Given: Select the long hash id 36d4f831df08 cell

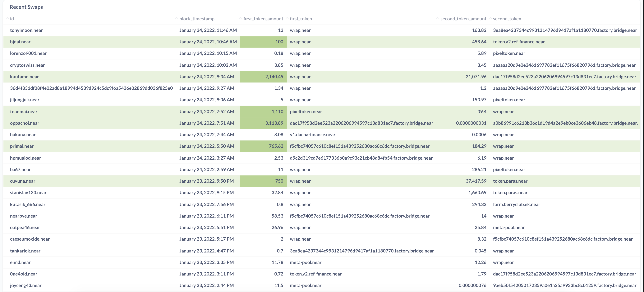Looking at the screenshot, I should (x=91, y=88).
